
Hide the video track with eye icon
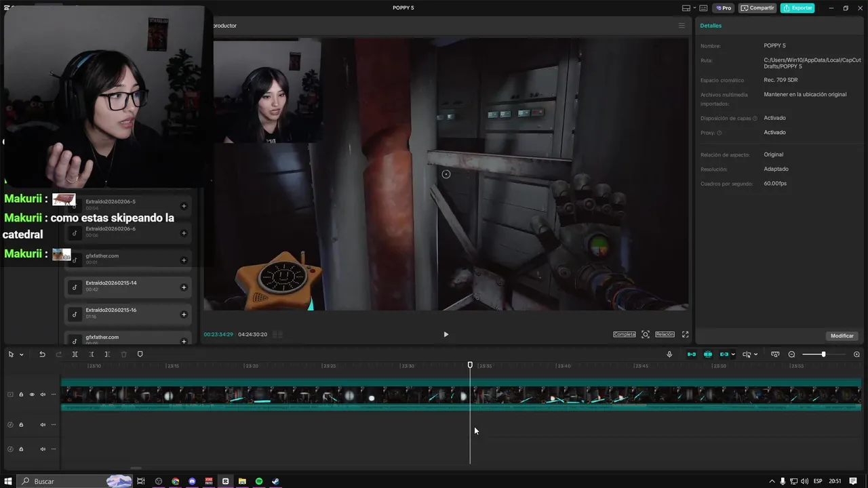click(32, 394)
